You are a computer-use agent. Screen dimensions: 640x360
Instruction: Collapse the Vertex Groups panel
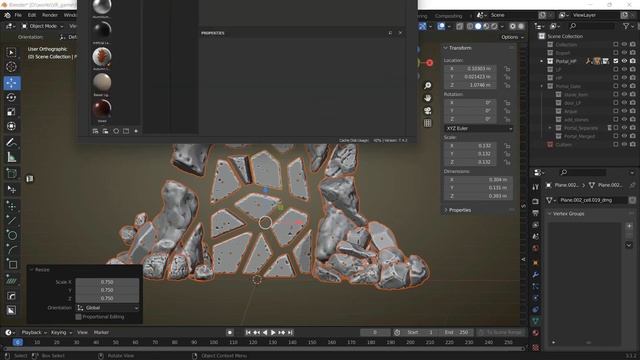pyautogui.click(x=549, y=214)
